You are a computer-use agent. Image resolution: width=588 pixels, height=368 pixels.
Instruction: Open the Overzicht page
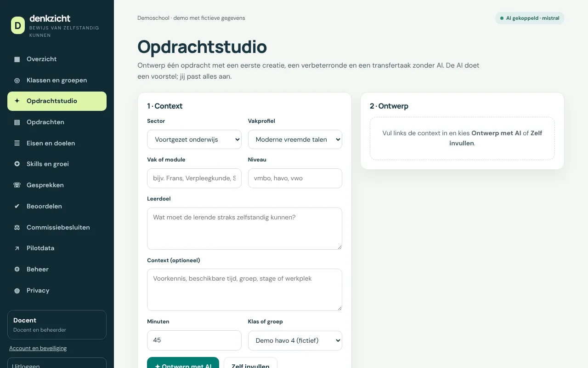(57, 59)
